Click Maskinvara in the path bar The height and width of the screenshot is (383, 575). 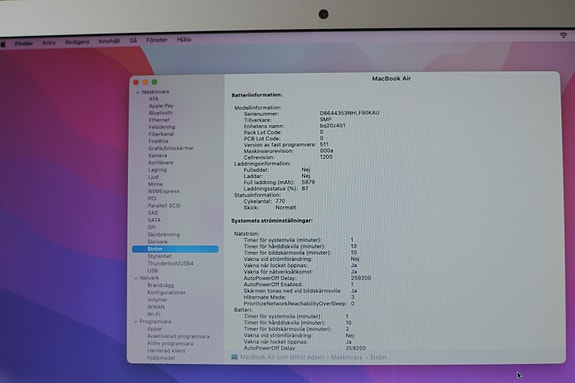347,357
